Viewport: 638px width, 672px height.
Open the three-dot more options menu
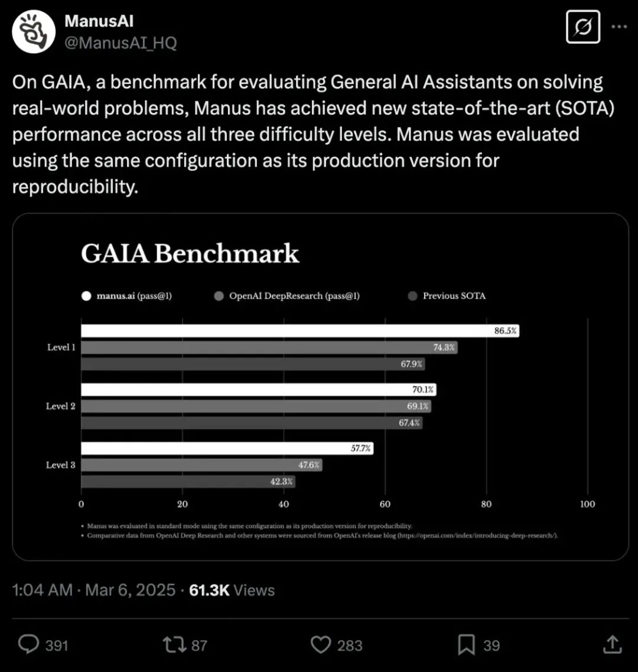point(619,27)
